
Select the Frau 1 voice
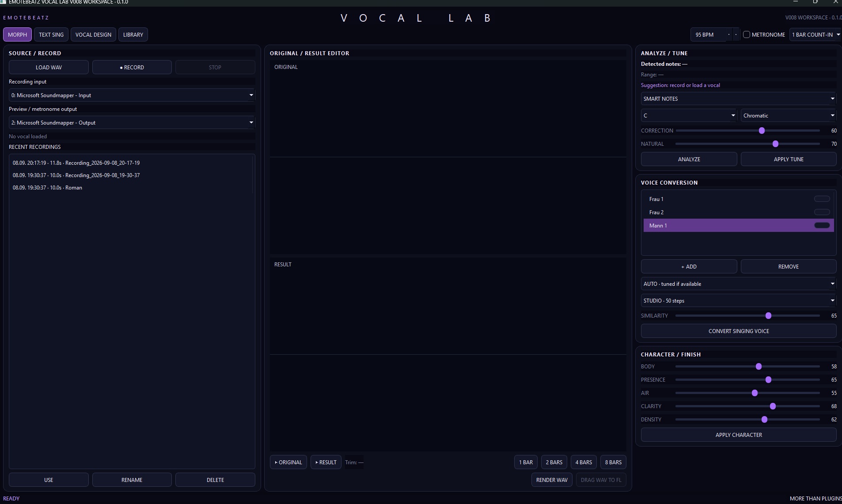[x=739, y=199]
